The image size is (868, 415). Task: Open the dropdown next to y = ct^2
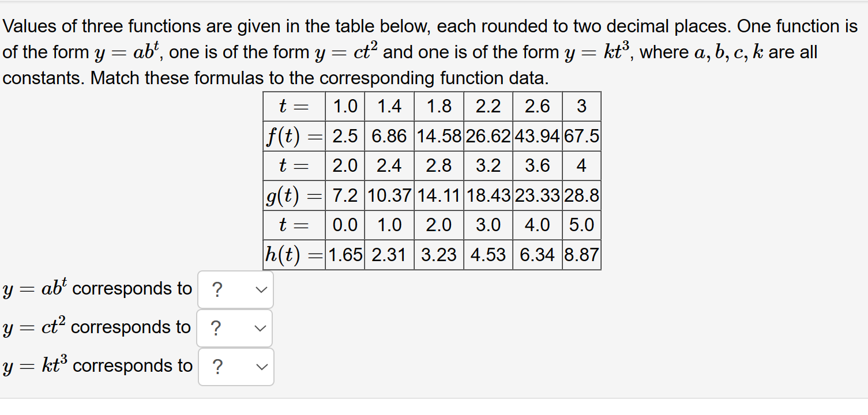234,328
